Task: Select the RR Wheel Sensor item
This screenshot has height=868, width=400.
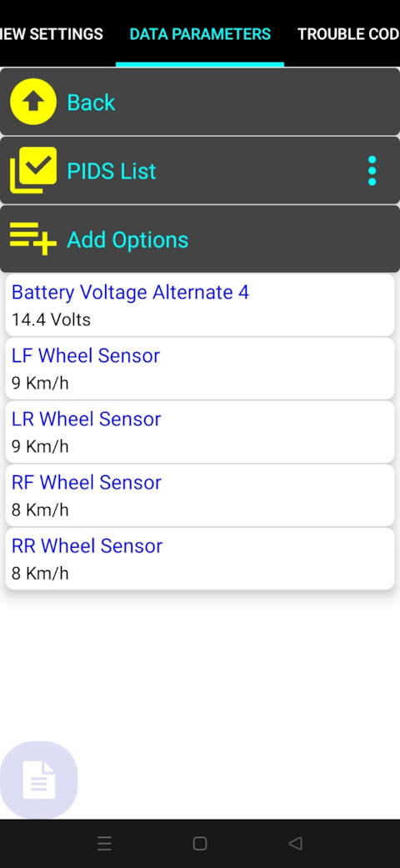Action: click(200, 559)
